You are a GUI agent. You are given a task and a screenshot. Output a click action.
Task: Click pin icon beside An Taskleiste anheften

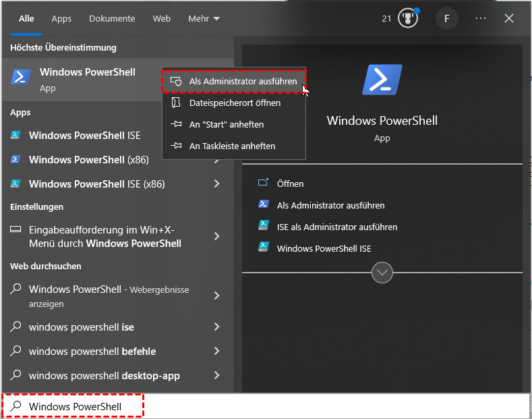pos(177,146)
